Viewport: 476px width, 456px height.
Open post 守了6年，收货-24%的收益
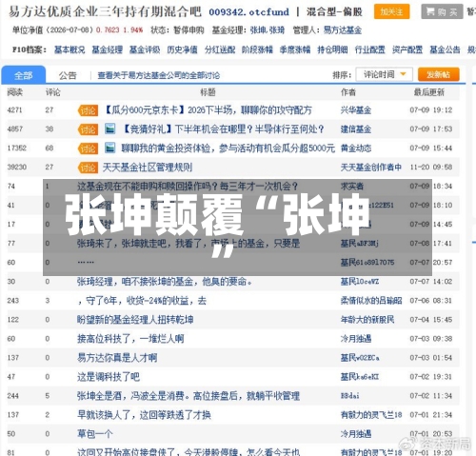coord(142,301)
